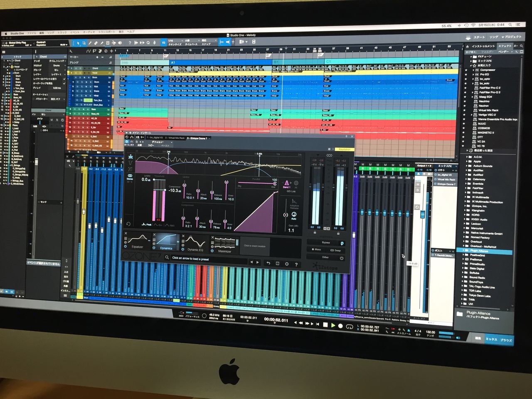This screenshot has width=532, height=399.
Task: Select the arrow tool in the toolbar
Action: tap(78, 43)
